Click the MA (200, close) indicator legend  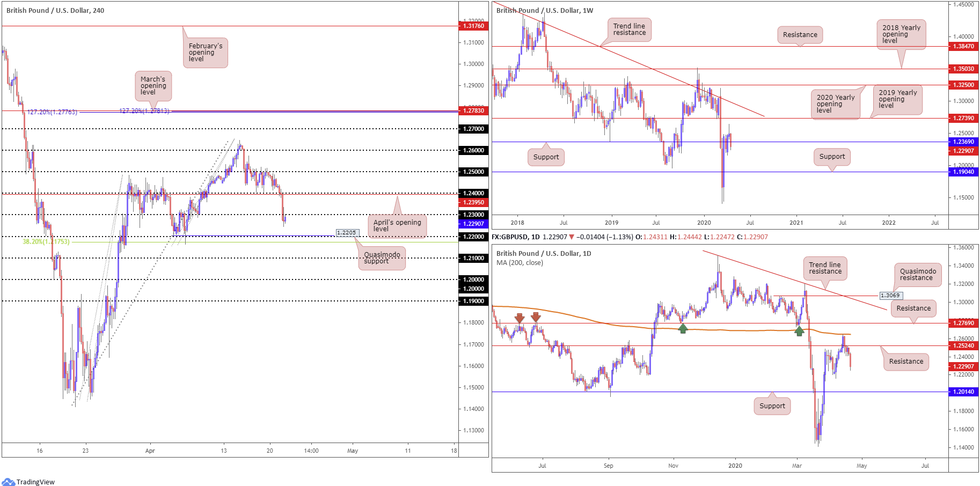520,263
